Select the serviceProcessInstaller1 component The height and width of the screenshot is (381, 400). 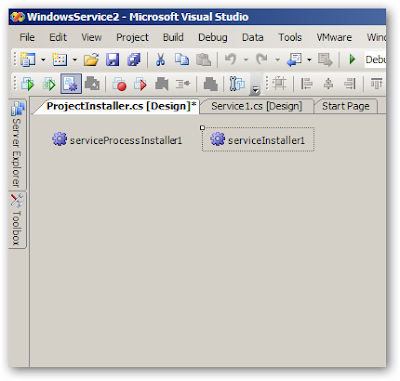117,140
